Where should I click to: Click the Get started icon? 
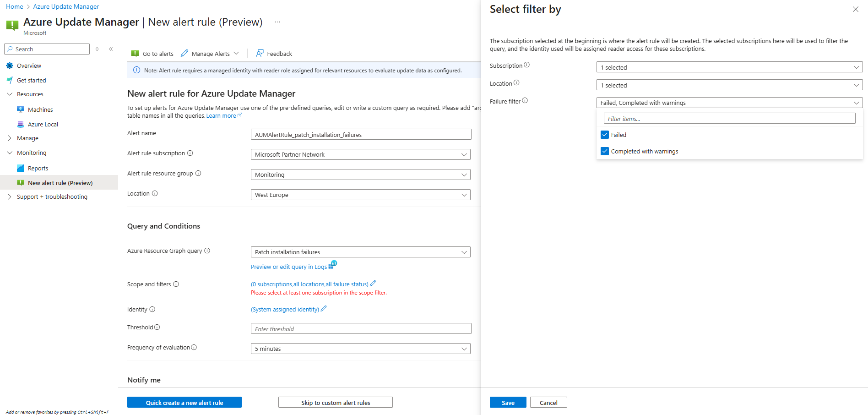(10, 80)
